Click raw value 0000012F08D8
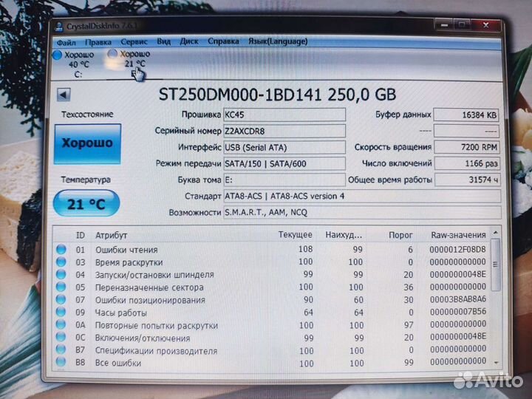The height and width of the screenshot is (399, 532). 457,250
